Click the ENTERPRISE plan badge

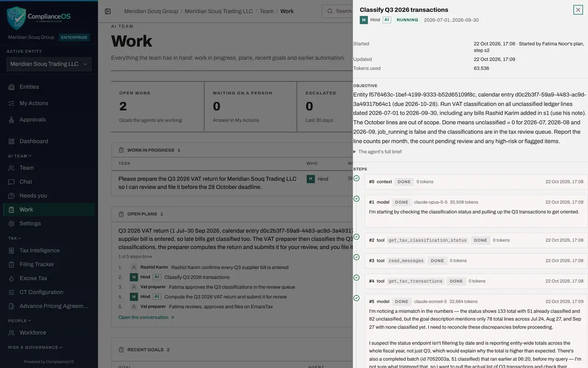click(74, 37)
